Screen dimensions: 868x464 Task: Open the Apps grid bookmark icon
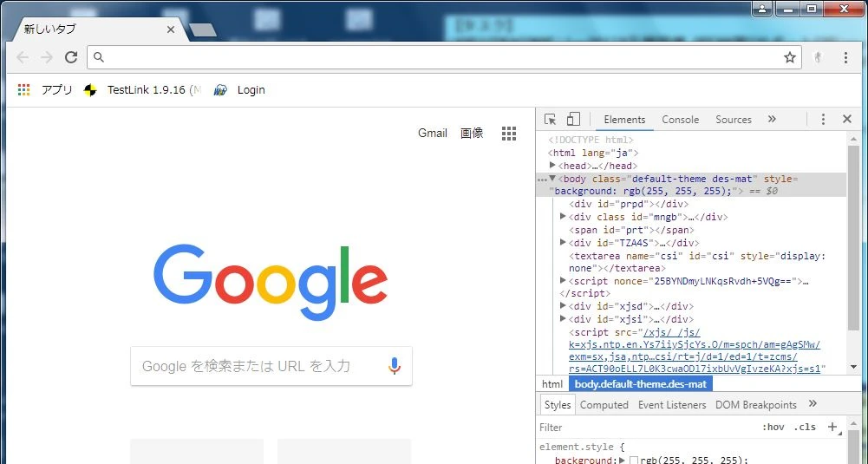tap(23, 89)
